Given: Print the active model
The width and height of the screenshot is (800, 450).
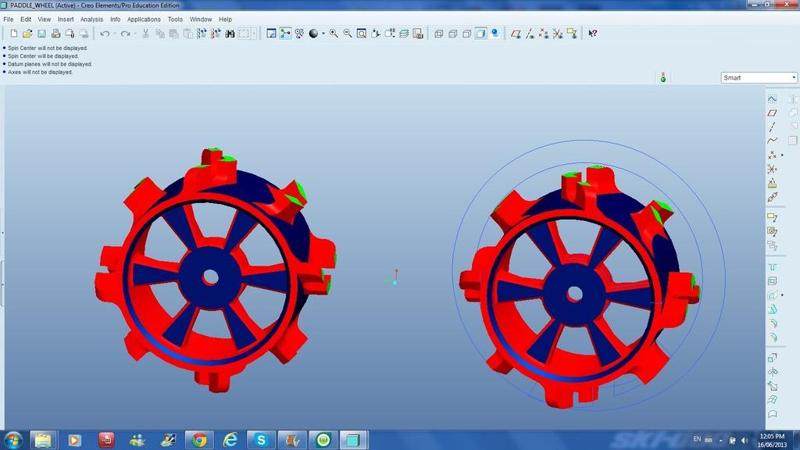Looking at the screenshot, I should pyautogui.click(x=56, y=34).
